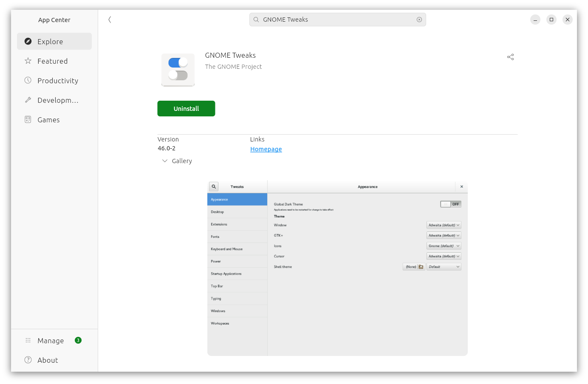Open the Development category
Screen dimensions: 588x384
(54, 100)
